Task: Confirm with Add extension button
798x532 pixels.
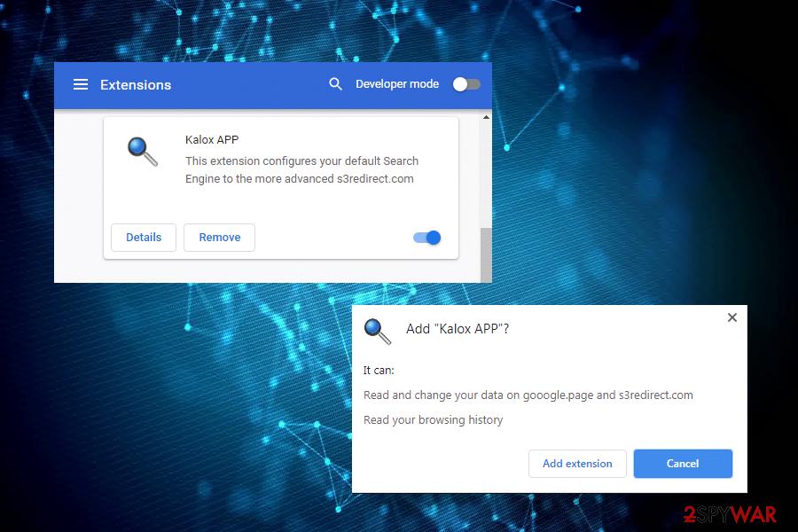Action: (x=577, y=463)
